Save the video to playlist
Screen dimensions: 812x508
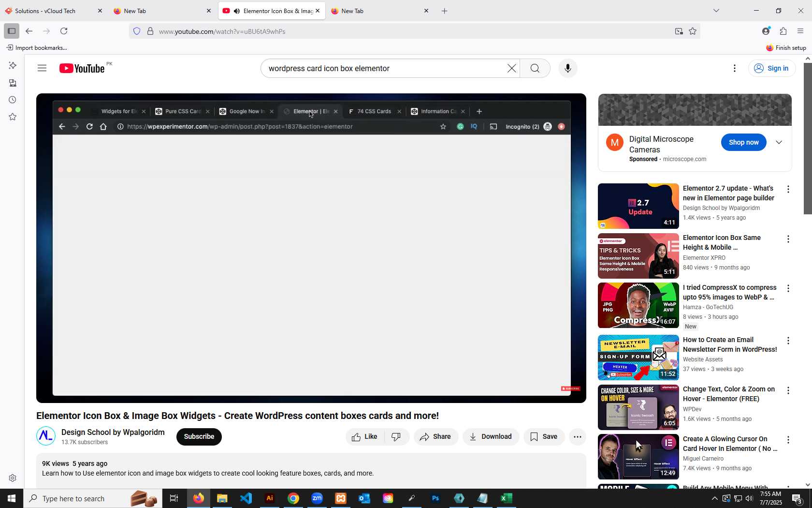[x=544, y=436]
